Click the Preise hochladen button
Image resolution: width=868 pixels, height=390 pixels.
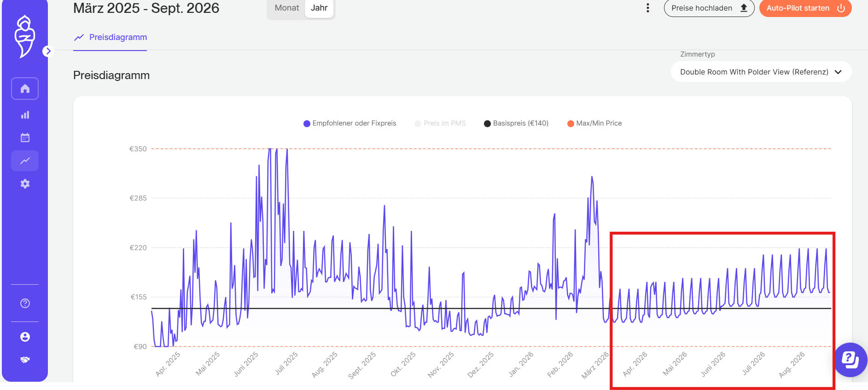click(x=709, y=8)
